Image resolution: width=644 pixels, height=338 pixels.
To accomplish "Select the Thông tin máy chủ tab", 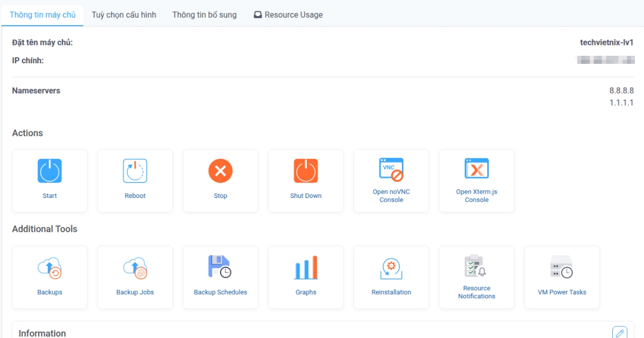I will pyautogui.click(x=42, y=14).
